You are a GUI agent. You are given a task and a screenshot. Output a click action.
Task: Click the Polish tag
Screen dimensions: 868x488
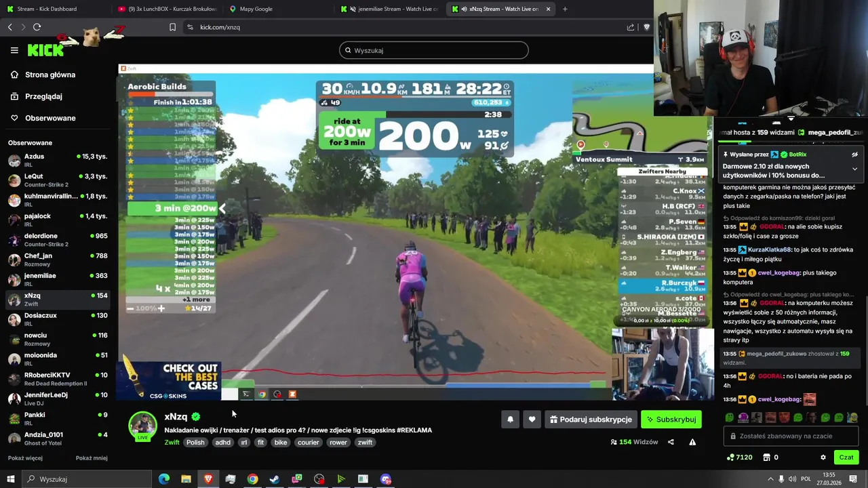tap(195, 443)
